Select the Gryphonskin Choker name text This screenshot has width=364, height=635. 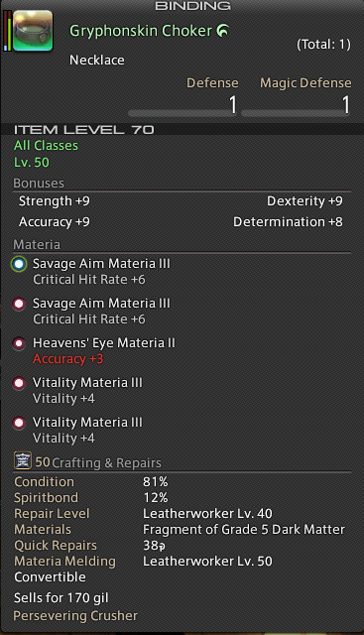[141, 31]
